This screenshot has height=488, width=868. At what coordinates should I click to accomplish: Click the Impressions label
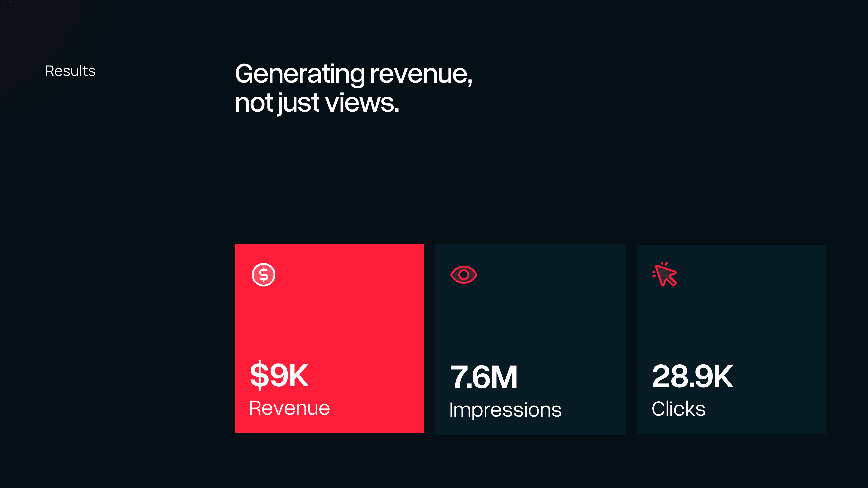[x=505, y=410]
